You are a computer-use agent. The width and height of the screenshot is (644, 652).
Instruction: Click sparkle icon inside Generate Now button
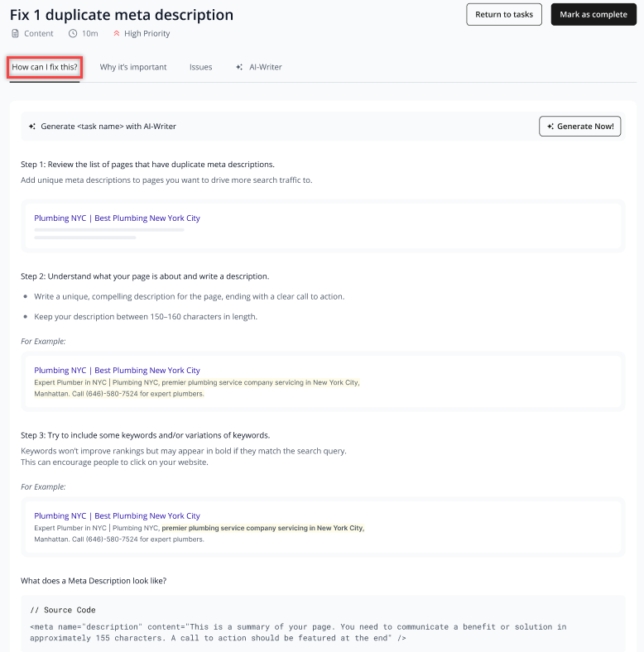pyautogui.click(x=550, y=127)
